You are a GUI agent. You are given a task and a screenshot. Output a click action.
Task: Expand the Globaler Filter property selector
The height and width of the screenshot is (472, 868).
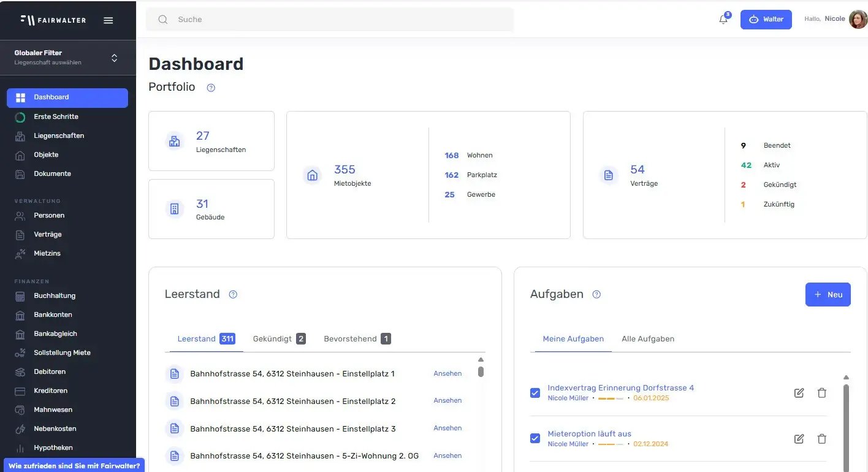114,58
